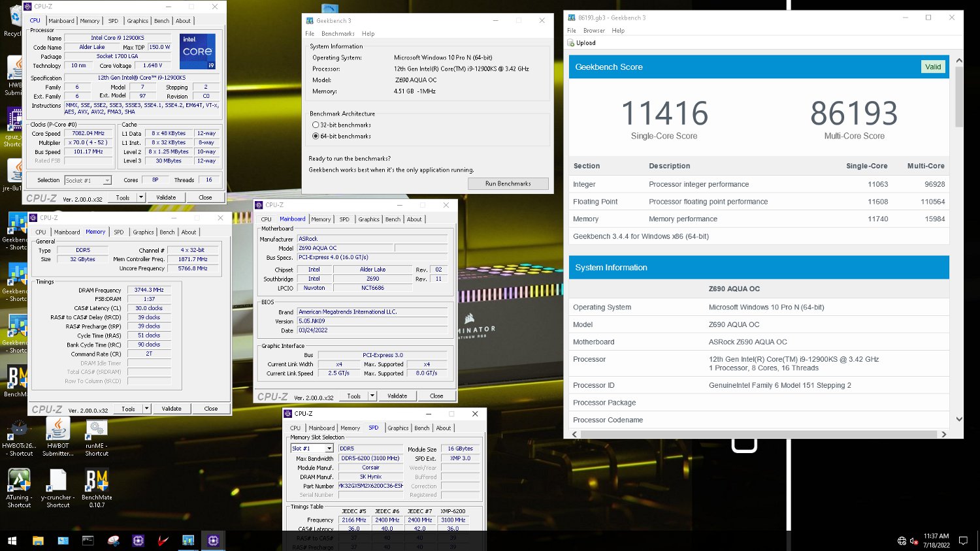This screenshot has width=980, height=551.
Task: Click the 11416 Single-Core Score value
Action: point(664,114)
